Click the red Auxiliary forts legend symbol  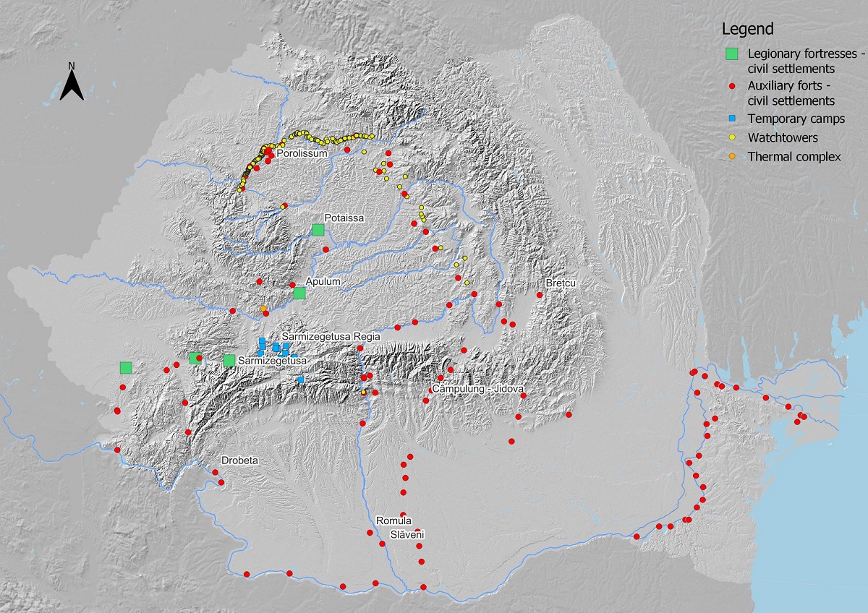pos(732,86)
